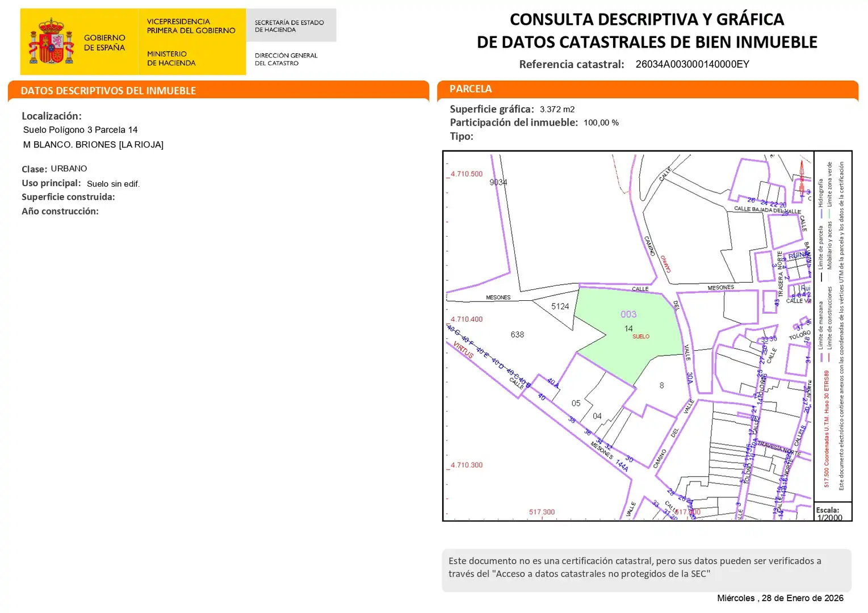
Task: Select the participation value "100,00 %"
Action: 601,123
